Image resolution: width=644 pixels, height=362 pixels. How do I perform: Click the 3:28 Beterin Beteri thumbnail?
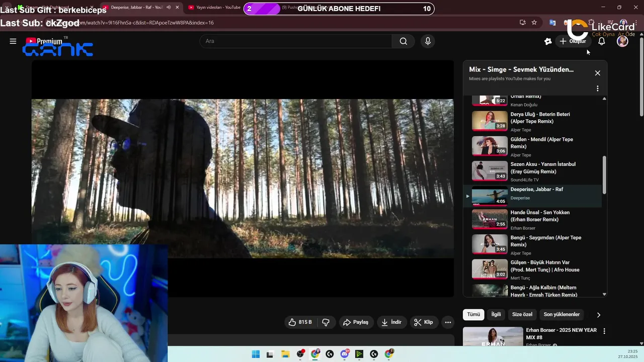click(x=490, y=121)
